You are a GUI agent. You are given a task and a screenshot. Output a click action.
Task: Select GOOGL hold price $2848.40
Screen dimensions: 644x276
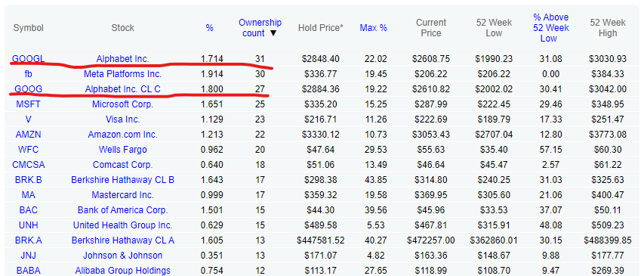pyautogui.click(x=321, y=59)
